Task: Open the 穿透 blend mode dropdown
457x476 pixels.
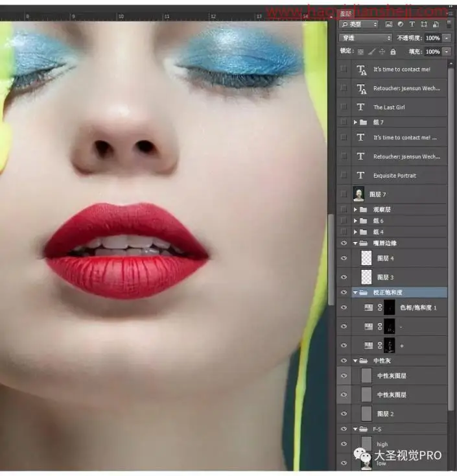Action: click(366, 38)
